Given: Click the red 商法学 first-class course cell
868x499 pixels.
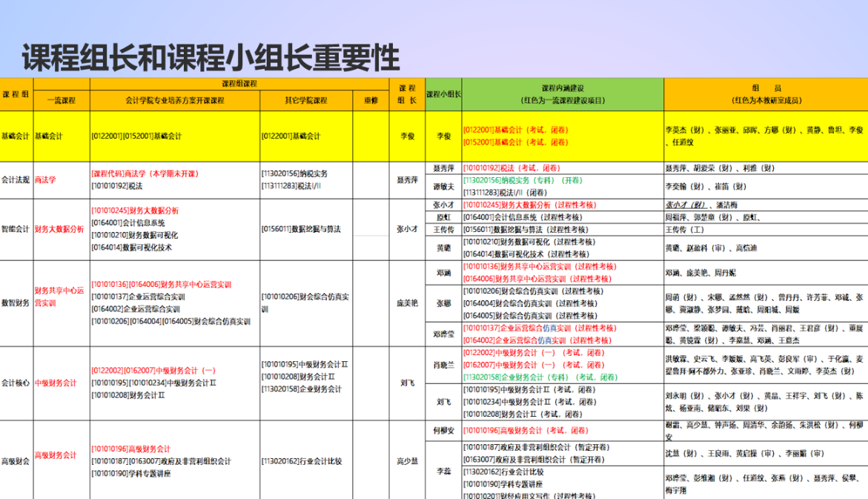Looking at the screenshot, I should (45, 179).
